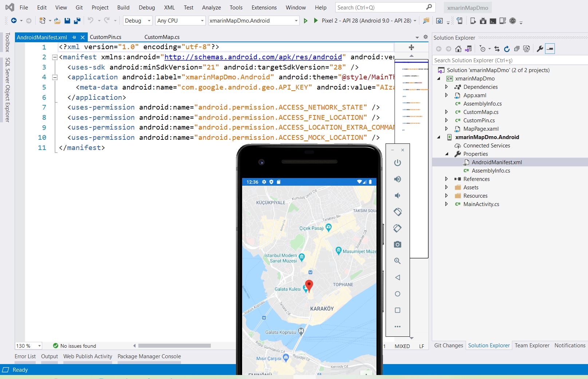
Task: Click emulator volume down icon
Action: point(398,196)
